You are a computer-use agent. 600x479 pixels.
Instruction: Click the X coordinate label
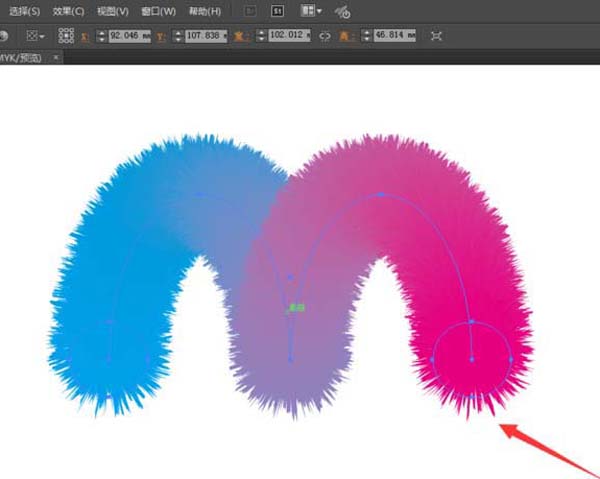[85, 37]
